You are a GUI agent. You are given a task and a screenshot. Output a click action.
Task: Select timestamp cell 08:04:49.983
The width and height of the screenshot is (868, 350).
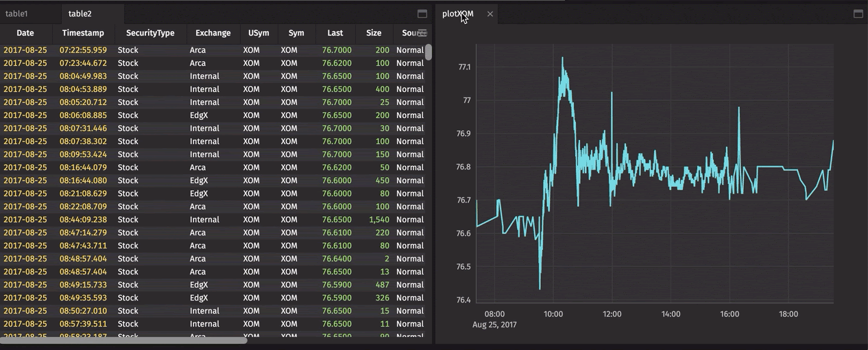(x=83, y=76)
